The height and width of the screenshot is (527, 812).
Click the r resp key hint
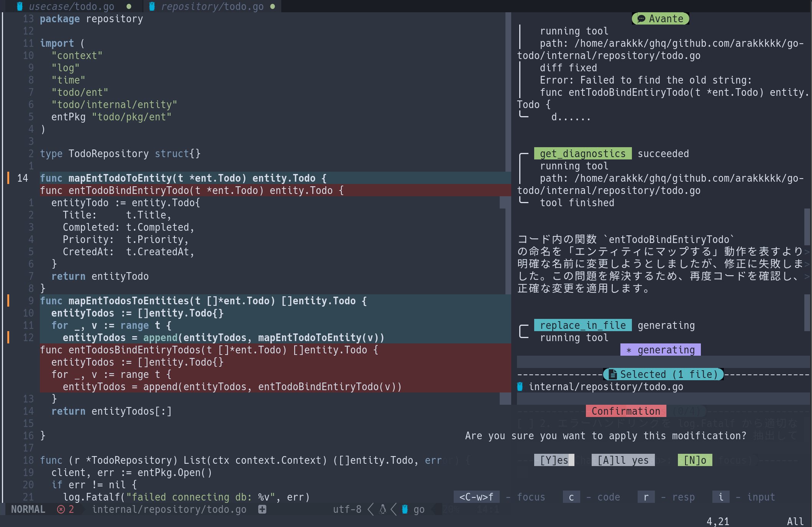click(646, 497)
